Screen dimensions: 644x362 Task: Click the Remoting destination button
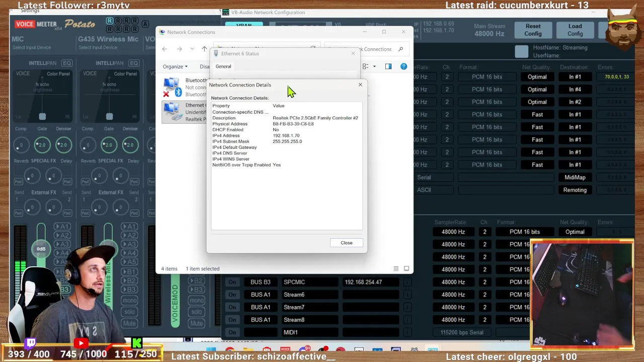tap(575, 190)
